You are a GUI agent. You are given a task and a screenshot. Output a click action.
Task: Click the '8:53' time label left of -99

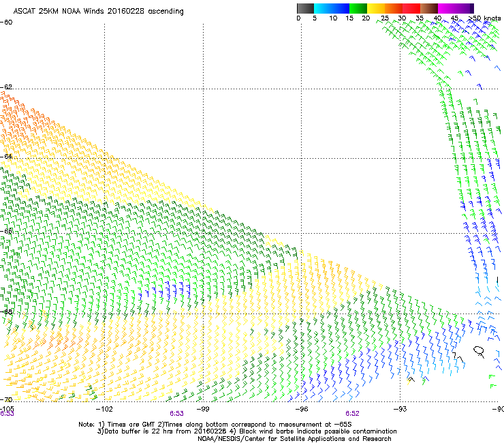click(x=177, y=414)
